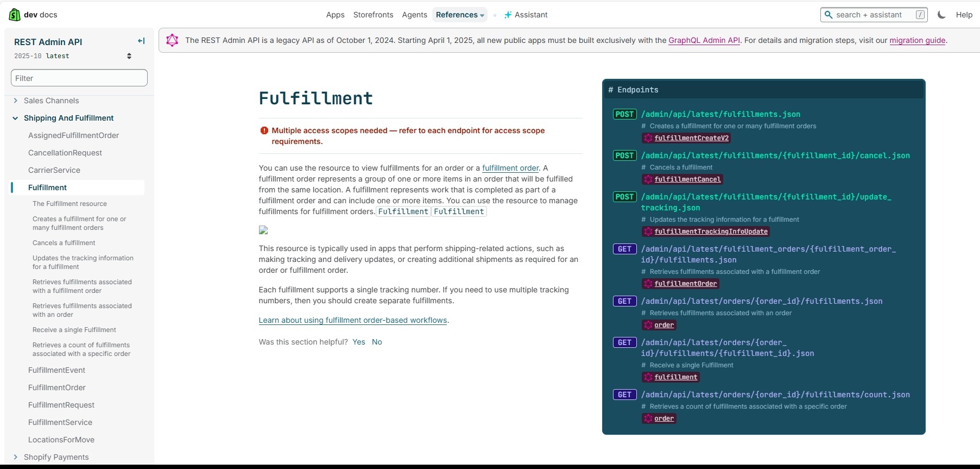
Task: Click the GraphQL icon beside fulfillmentOrder
Action: [648, 284]
